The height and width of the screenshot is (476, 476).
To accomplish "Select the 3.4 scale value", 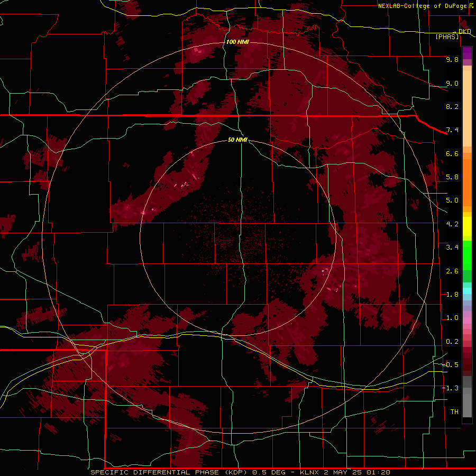I will 452,248.
